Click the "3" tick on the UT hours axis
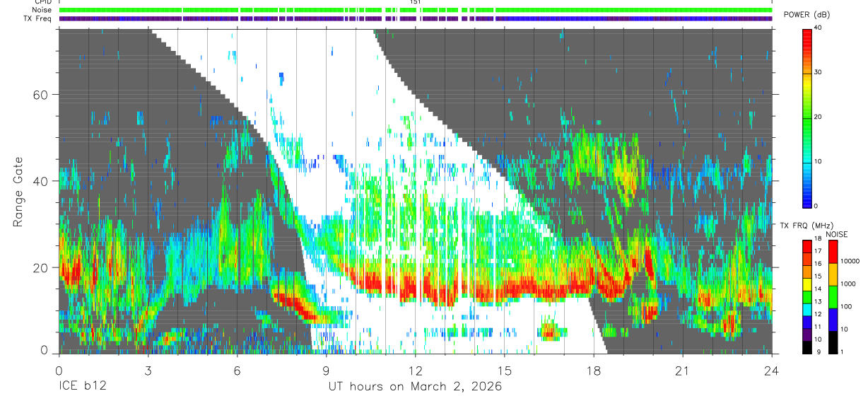868x401 pixels. pyautogui.click(x=148, y=371)
